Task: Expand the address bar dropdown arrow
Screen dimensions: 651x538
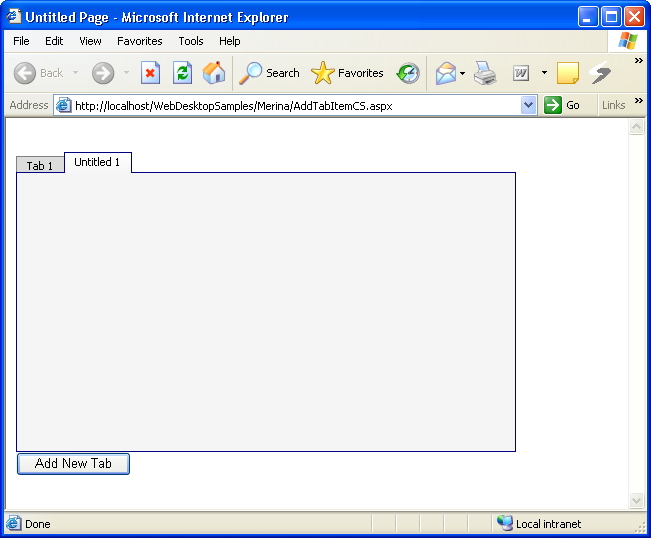Action: point(529,105)
